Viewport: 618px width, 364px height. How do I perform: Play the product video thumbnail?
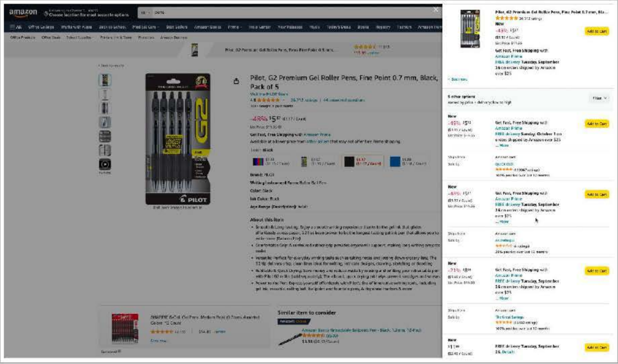[105, 164]
